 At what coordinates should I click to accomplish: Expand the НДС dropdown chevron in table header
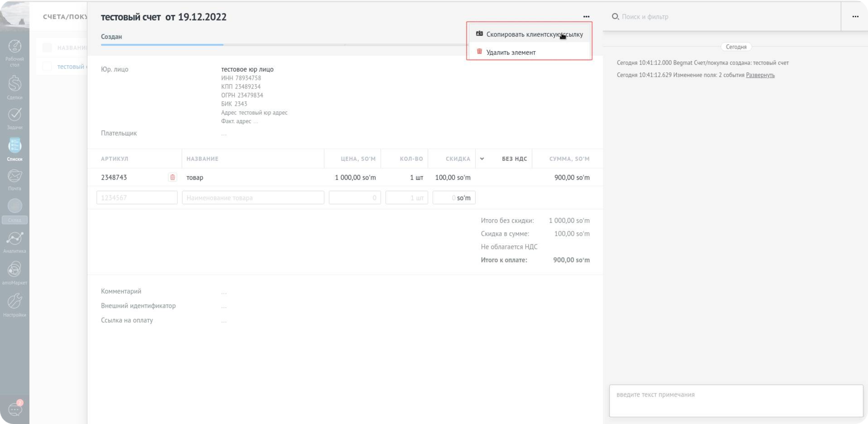pyautogui.click(x=482, y=159)
